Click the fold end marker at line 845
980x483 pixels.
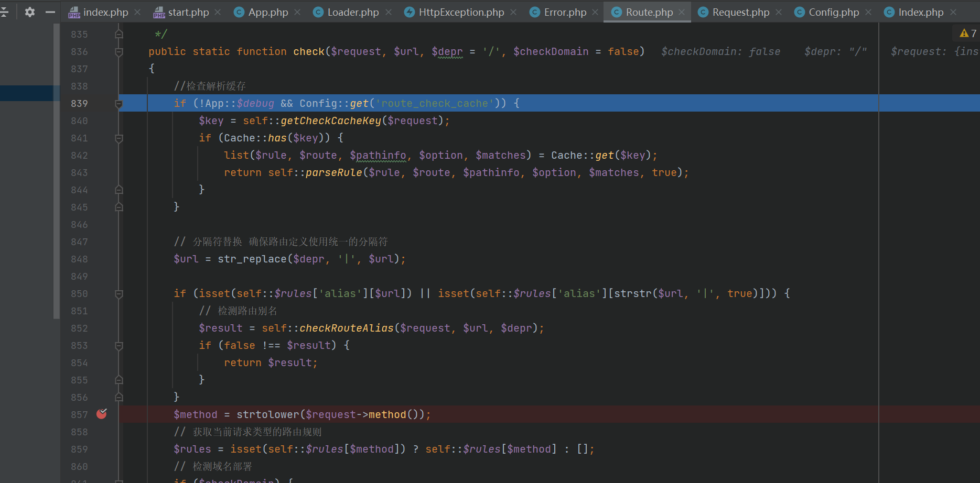[x=119, y=207]
